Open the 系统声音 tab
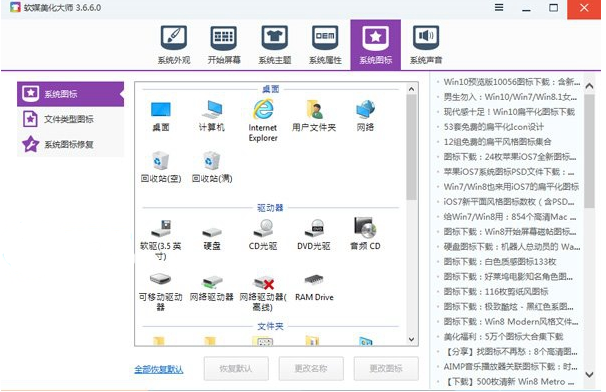The image size is (606, 392). 426,45
